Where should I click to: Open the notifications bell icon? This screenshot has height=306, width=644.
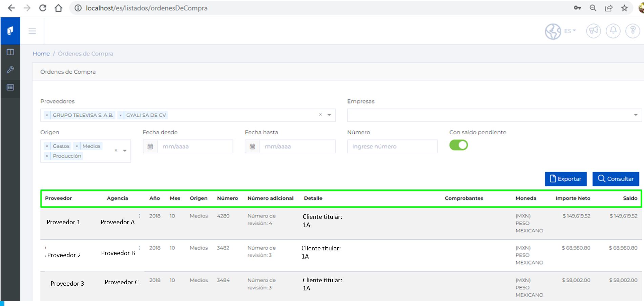613,31
